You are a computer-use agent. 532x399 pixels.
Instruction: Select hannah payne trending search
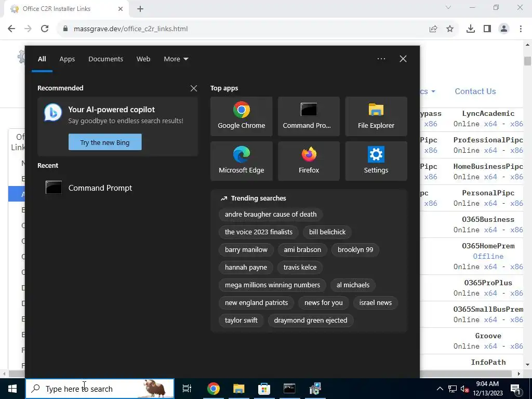(246, 268)
